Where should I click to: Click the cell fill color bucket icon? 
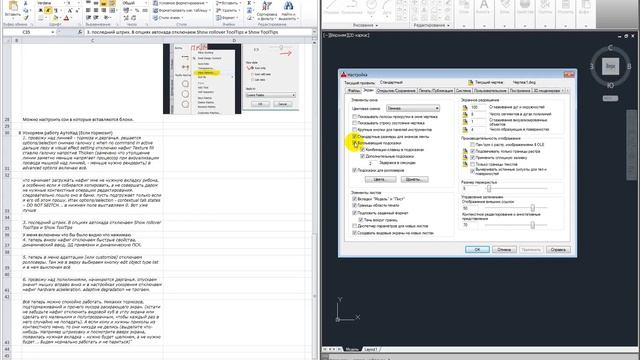point(55,18)
